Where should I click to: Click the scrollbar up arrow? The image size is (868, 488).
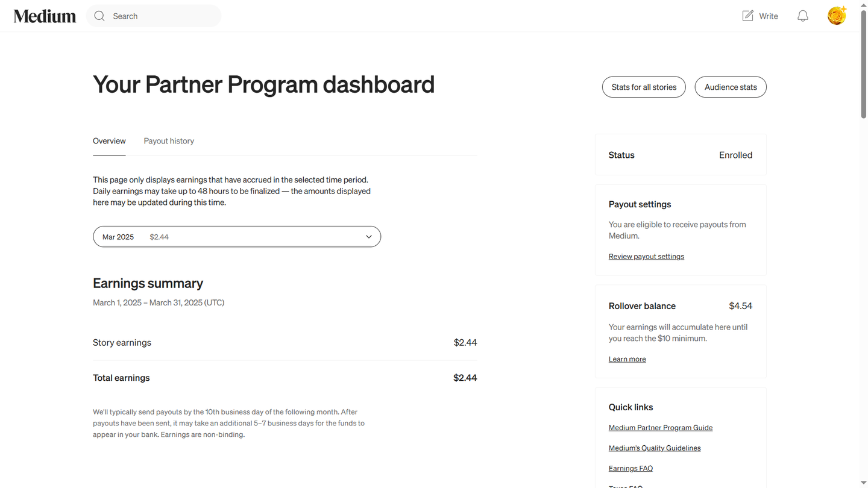[863, 4]
